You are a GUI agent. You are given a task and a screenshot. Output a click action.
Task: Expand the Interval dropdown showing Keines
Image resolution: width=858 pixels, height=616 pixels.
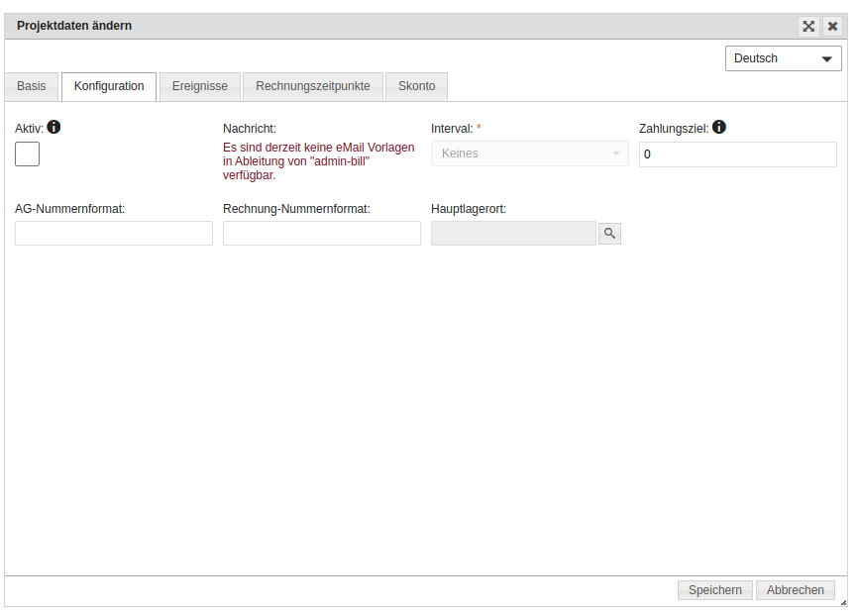pos(529,154)
